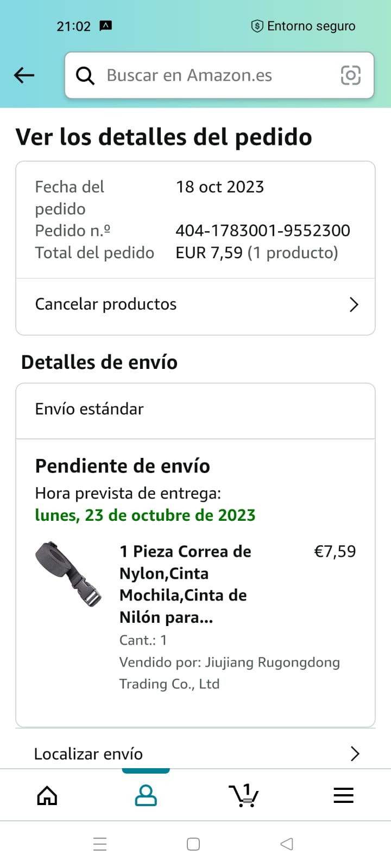Go to the Home tab icon
The width and height of the screenshot is (391, 868).
pos(47,796)
